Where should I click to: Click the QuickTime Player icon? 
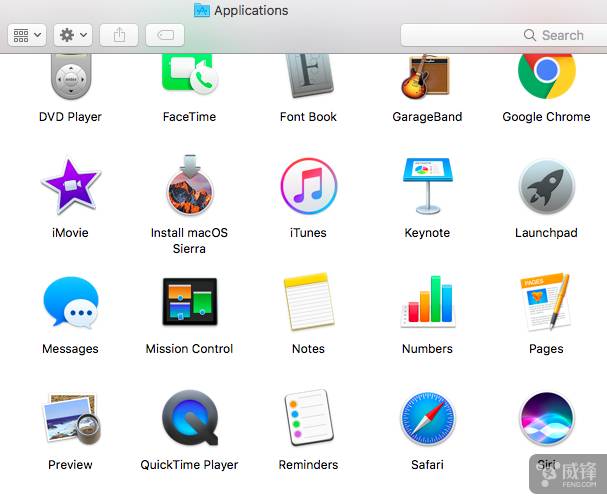tap(190, 418)
